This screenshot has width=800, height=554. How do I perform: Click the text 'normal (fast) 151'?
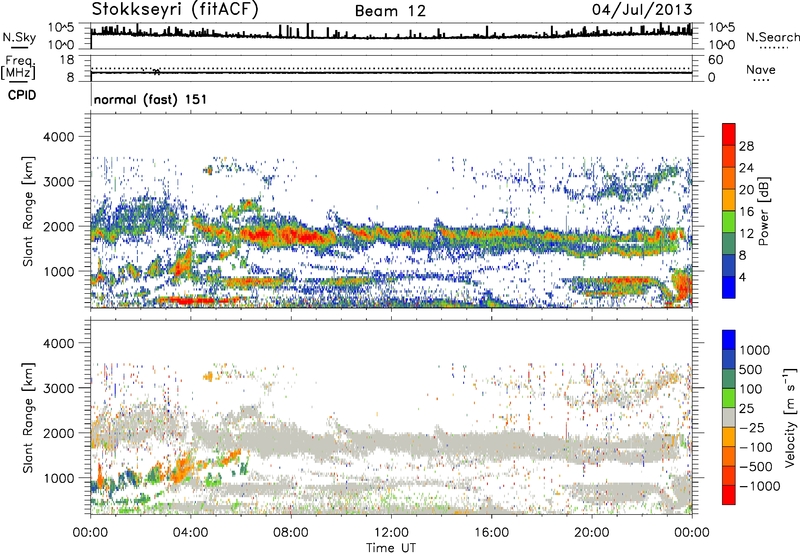point(151,99)
